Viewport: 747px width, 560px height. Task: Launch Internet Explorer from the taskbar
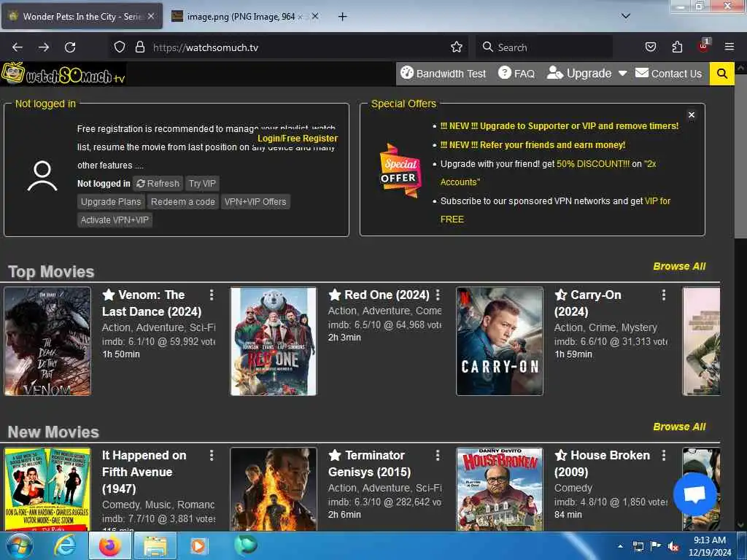(x=65, y=545)
